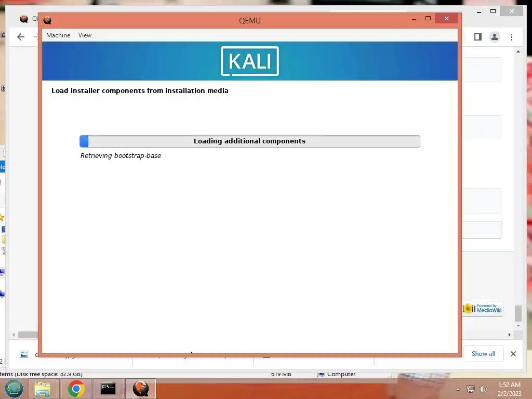Screen dimensions: 532x399
Task: Click the network icon in system tray
Action: click(x=471, y=389)
